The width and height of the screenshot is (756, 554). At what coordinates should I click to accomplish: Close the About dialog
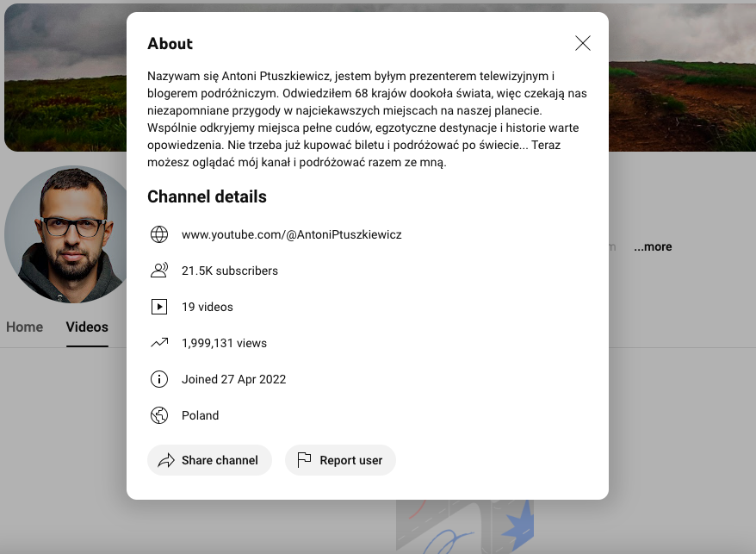pos(582,43)
